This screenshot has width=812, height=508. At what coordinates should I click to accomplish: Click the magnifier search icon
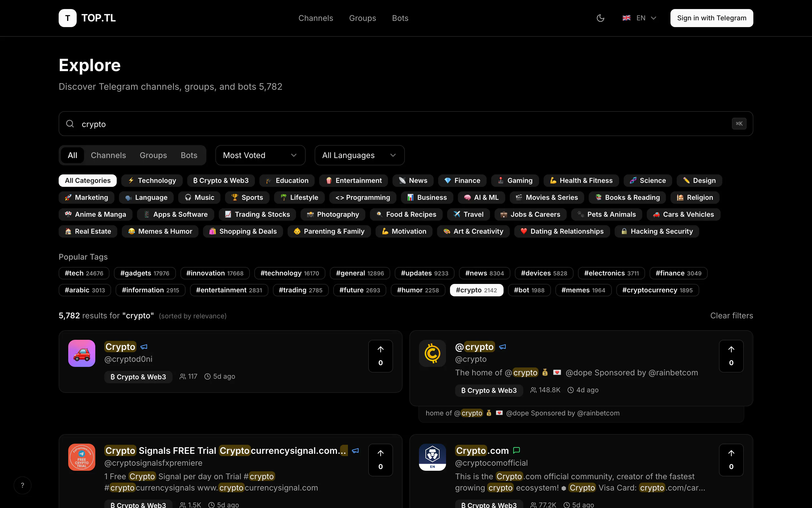click(70, 124)
